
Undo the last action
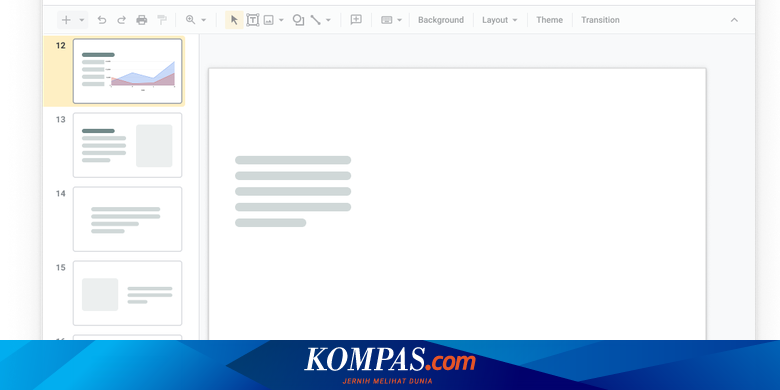[x=102, y=20]
